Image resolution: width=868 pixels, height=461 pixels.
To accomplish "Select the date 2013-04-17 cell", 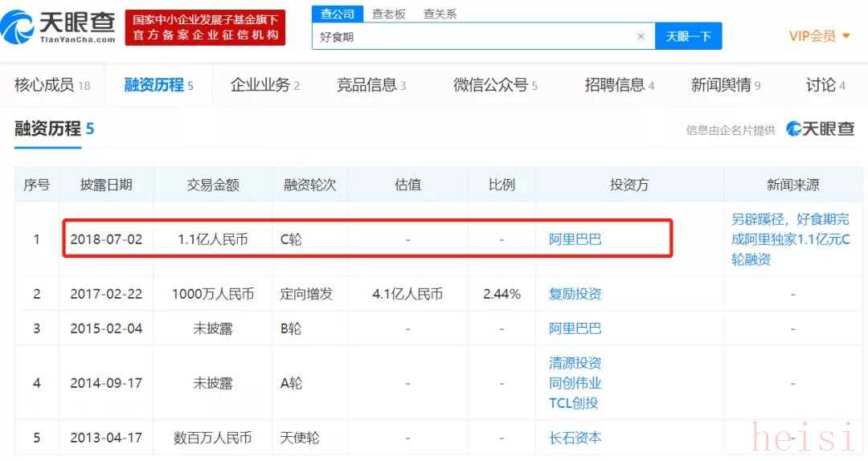I will point(106,438).
